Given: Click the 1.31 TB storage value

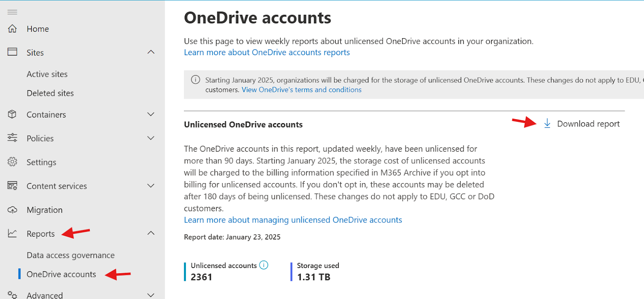Looking at the screenshot, I should click(314, 277).
